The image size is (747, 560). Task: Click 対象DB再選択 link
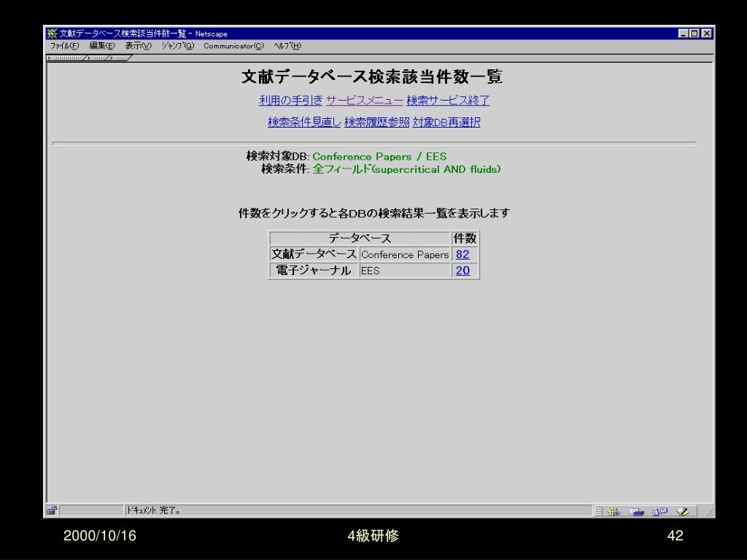pyautogui.click(x=446, y=122)
